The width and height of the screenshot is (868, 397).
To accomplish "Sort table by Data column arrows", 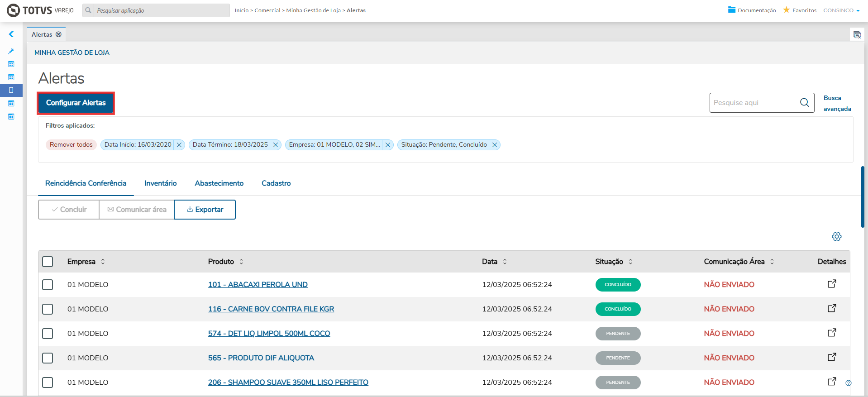I will tap(505, 262).
